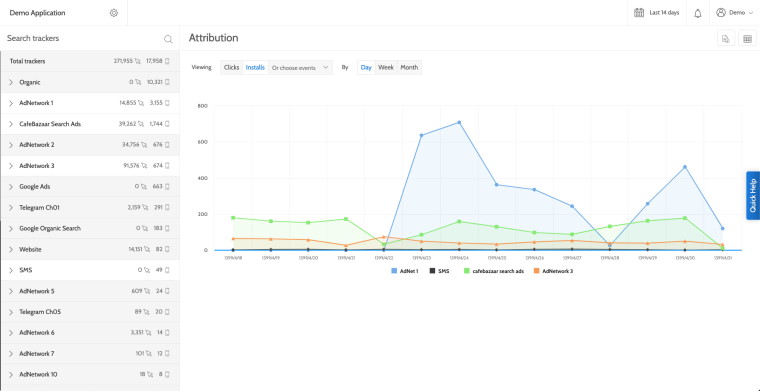
Task: Open the 'Or choose events' dropdown
Action: 301,68
